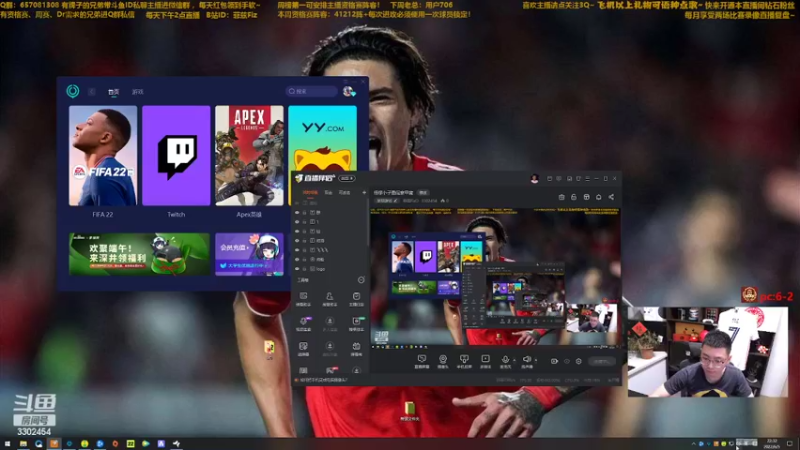
Task: Click the purple anime banner in launcher
Action: (x=249, y=254)
